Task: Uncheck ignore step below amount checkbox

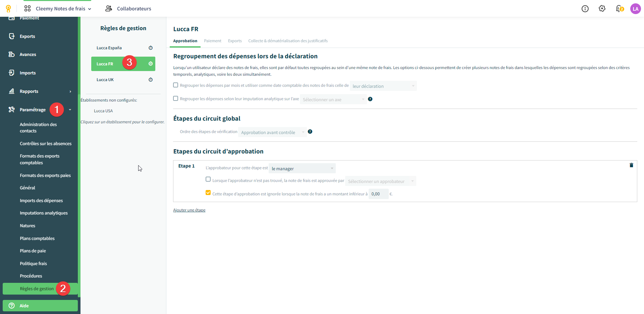Action: click(208, 193)
